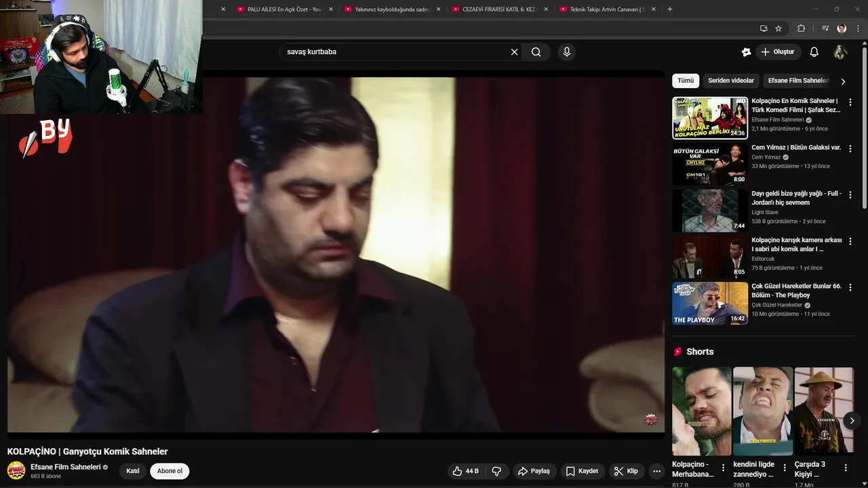868x488 pixels.
Task: Click the Klip scissors button
Action: tap(626, 471)
